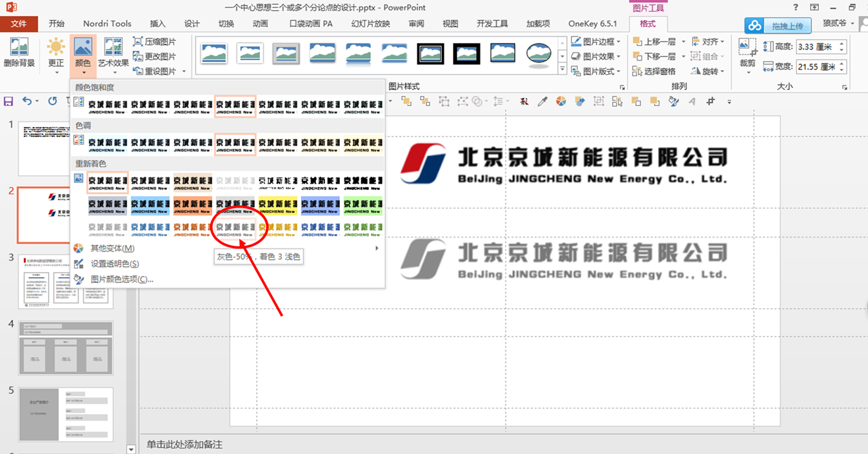Click the crosshair crop icon in quick toolbar
The image size is (868, 454).
pos(711,101)
